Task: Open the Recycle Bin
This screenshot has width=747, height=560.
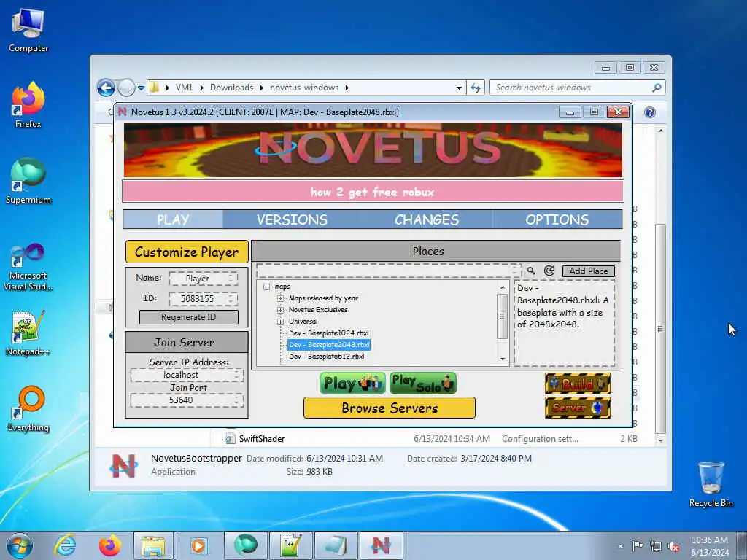Action: (x=711, y=484)
